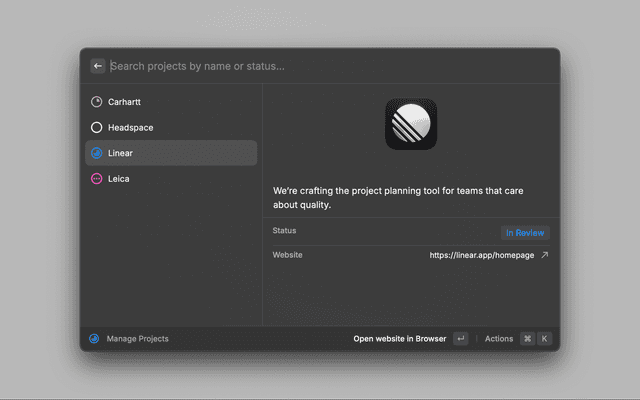
Task: Open the linear.app/homepage link
Action: click(x=481, y=255)
